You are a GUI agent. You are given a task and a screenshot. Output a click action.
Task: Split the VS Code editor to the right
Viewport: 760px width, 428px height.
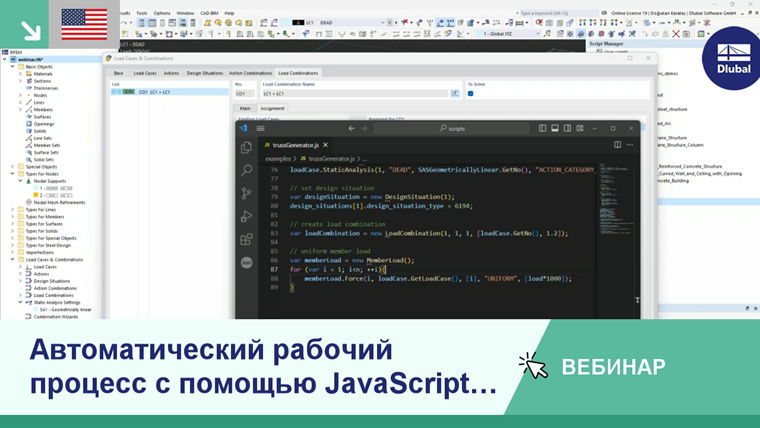(618, 144)
